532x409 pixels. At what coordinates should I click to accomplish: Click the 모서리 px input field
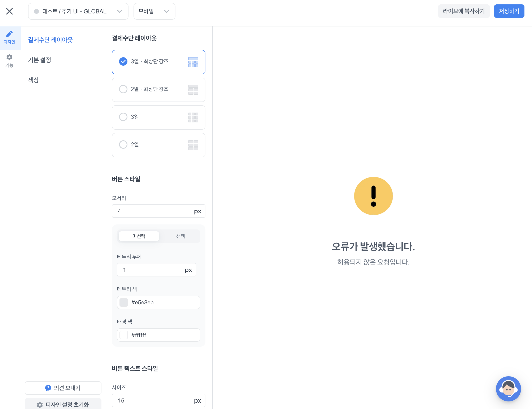159,211
